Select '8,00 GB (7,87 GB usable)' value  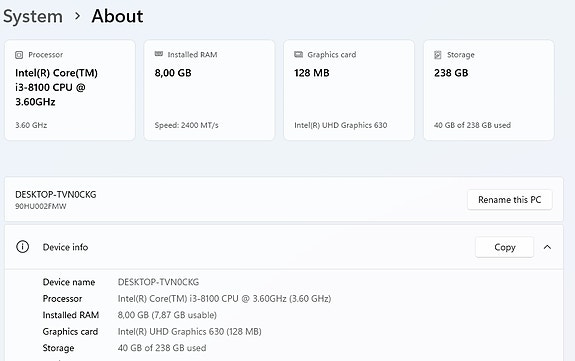coord(167,315)
